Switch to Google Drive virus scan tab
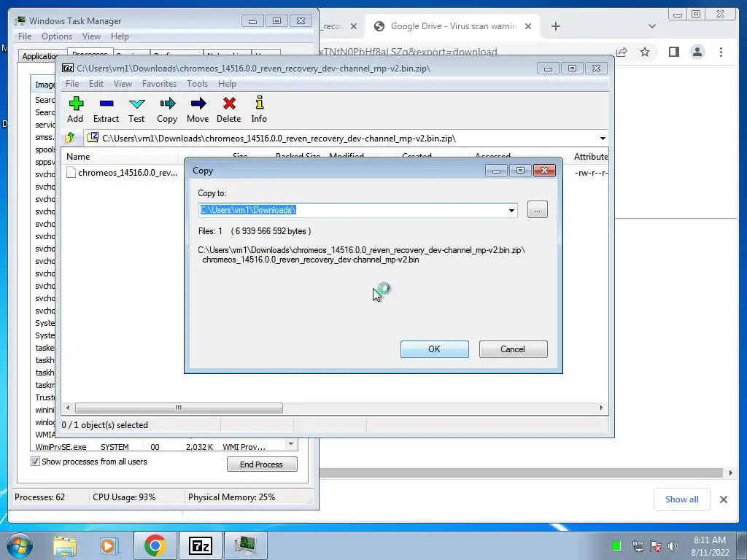 tap(452, 26)
